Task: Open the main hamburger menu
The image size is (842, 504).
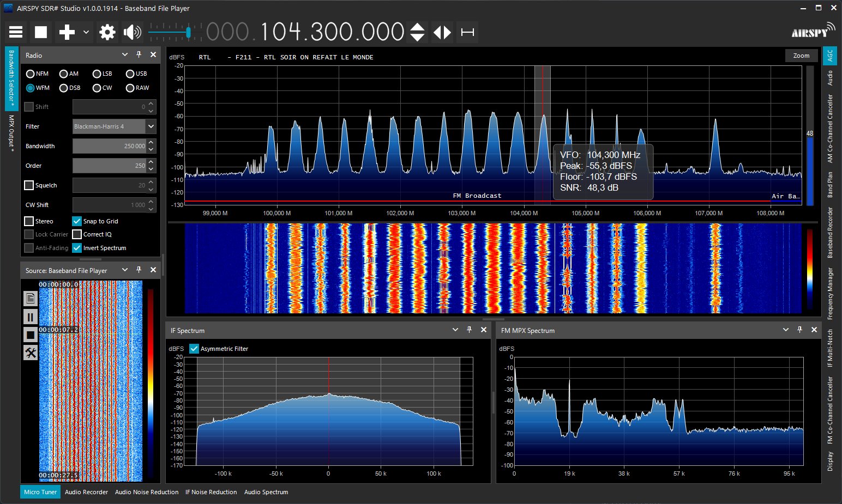Action: click(16, 32)
